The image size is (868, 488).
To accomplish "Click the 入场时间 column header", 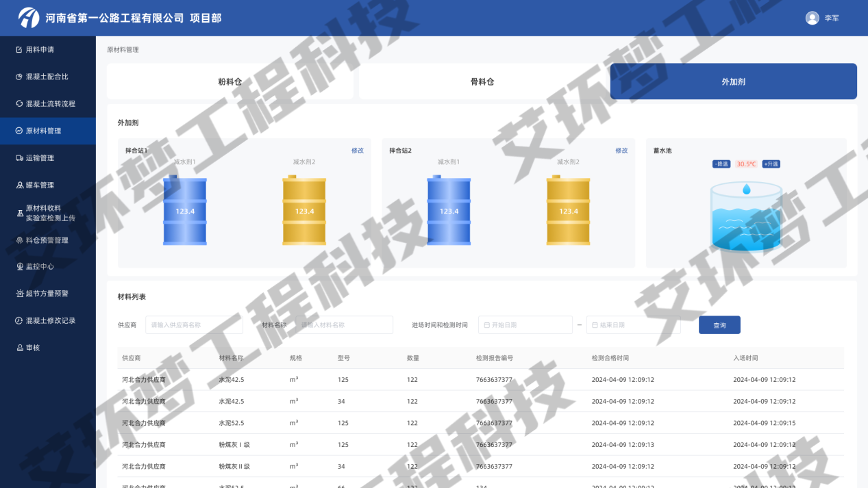I will point(745,358).
